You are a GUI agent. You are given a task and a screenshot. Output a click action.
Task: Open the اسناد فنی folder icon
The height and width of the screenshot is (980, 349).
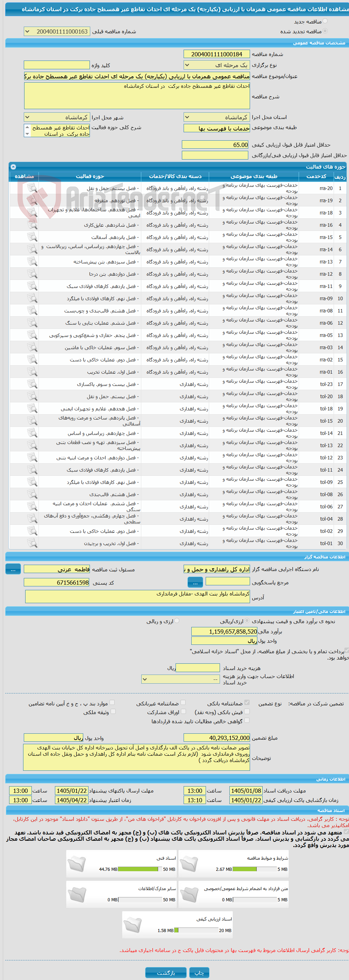click(77, 863)
